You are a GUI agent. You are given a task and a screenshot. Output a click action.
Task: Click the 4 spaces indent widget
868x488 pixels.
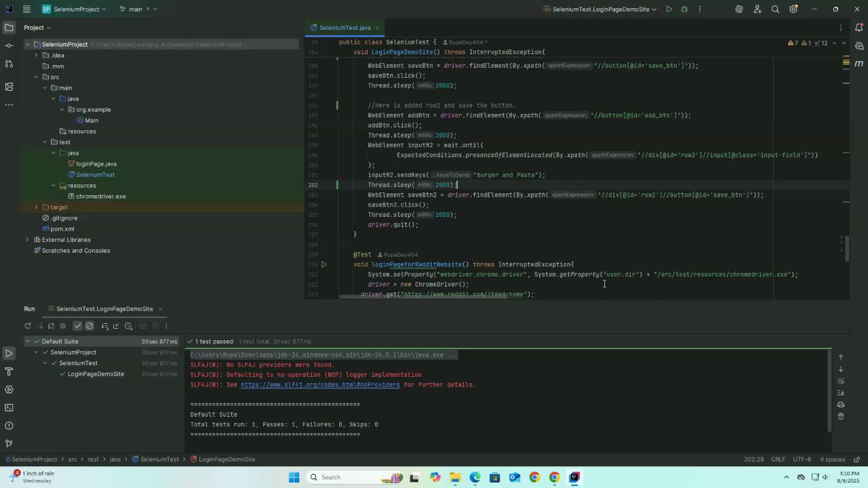click(x=833, y=460)
